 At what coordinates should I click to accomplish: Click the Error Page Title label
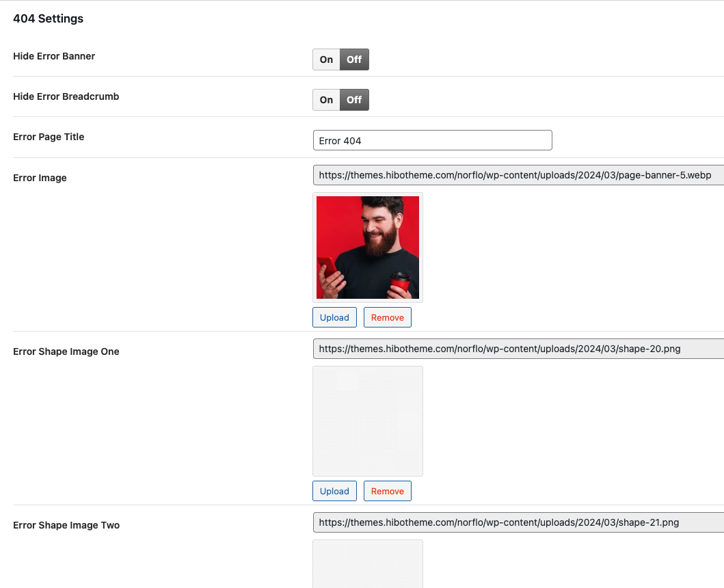click(x=49, y=137)
